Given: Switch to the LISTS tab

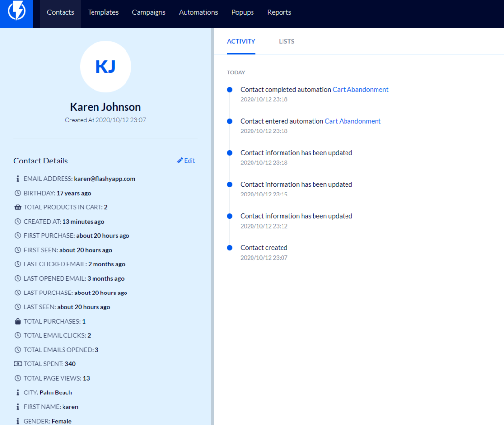Looking at the screenshot, I should [x=287, y=41].
